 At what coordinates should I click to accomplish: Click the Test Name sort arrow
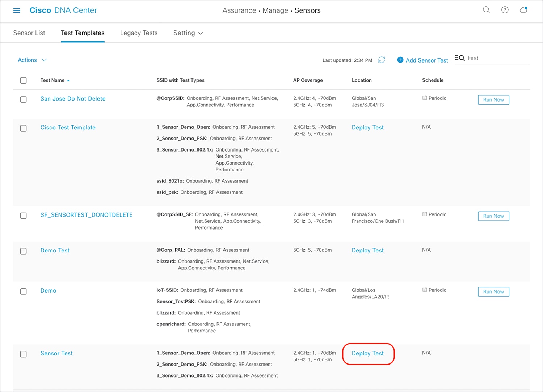68,81
